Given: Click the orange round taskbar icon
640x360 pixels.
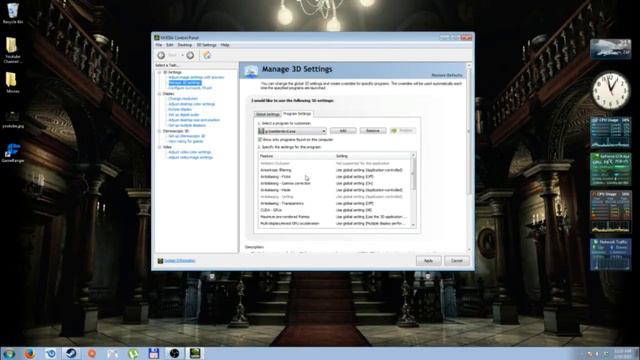Looking at the screenshot, I should click(92, 353).
